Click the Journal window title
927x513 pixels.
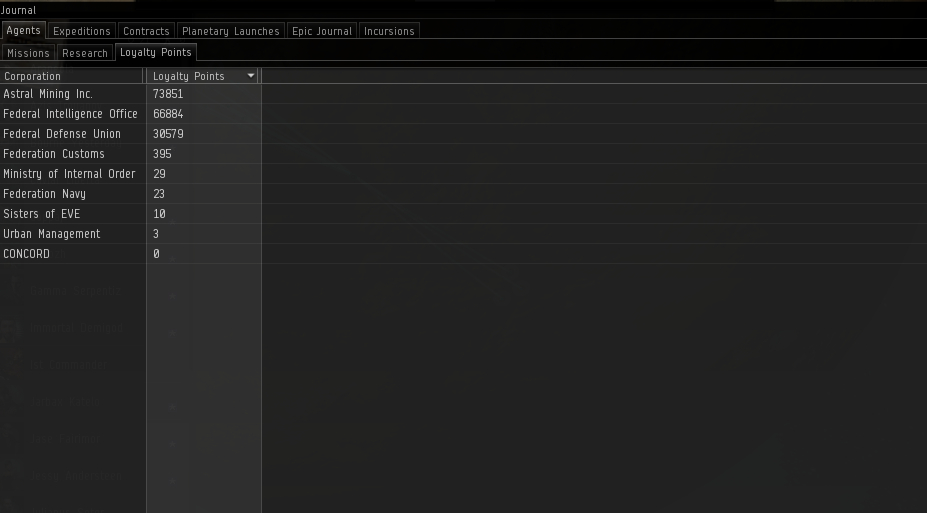[x=18, y=10]
